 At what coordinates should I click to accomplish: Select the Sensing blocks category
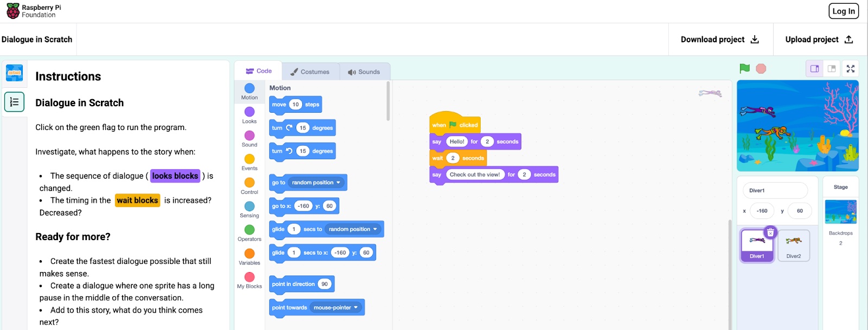(250, 209)
